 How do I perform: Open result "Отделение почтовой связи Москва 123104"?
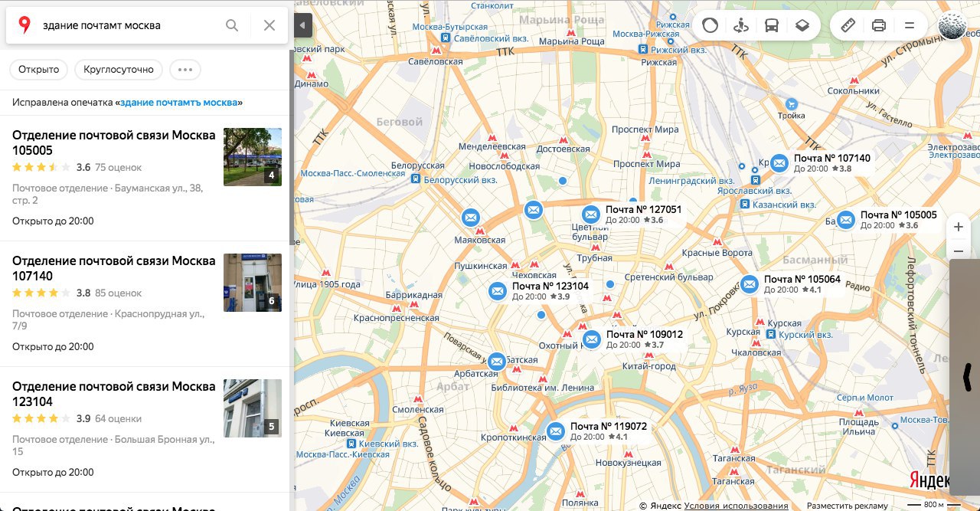(114, 395)
